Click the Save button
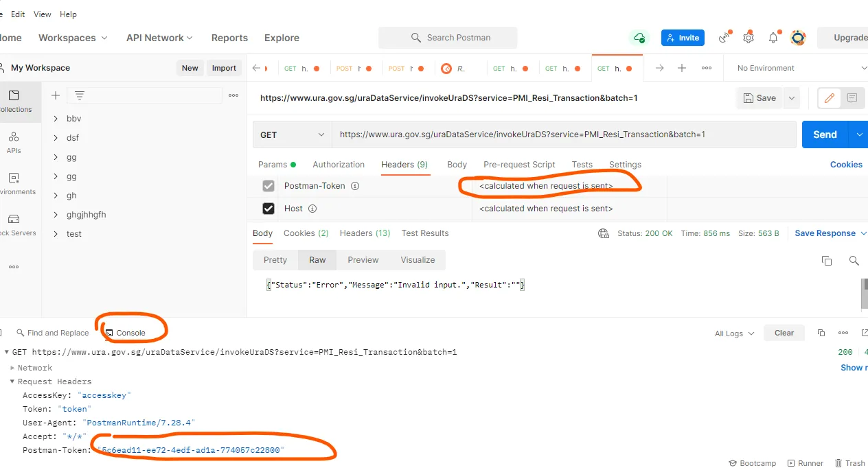 coord(759,98)
